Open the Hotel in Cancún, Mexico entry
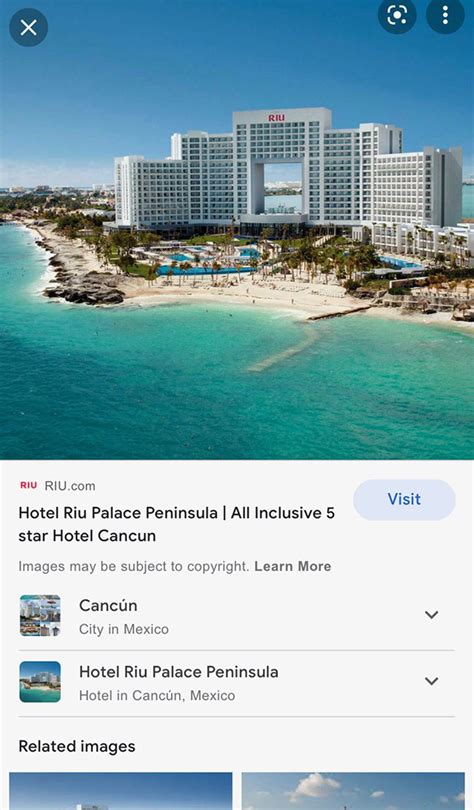 (236, 683)
